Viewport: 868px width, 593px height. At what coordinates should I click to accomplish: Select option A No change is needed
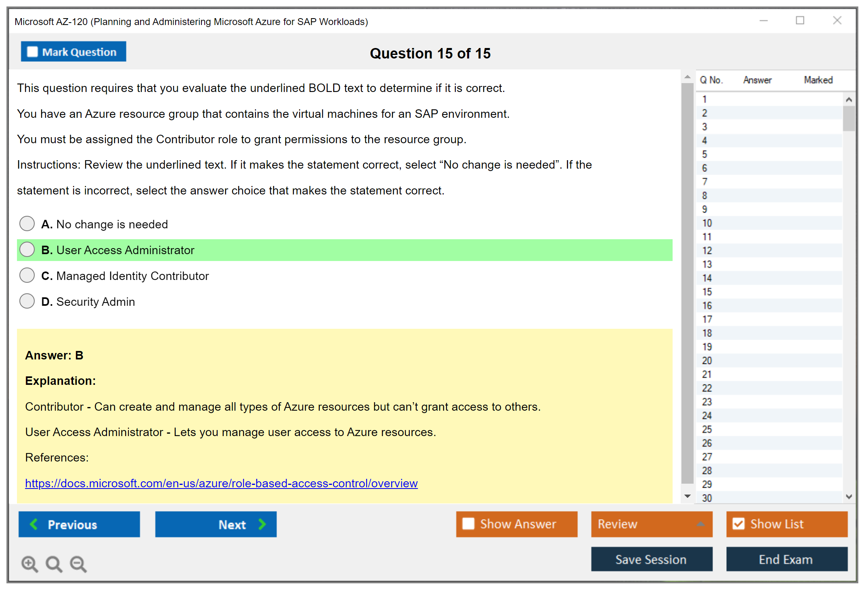tap(27, 223)
